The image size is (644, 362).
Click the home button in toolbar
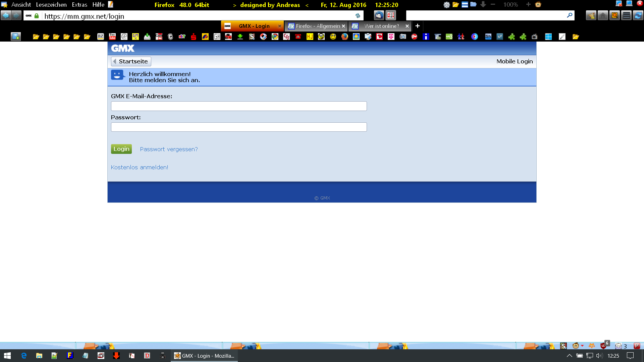click(603, 15)
